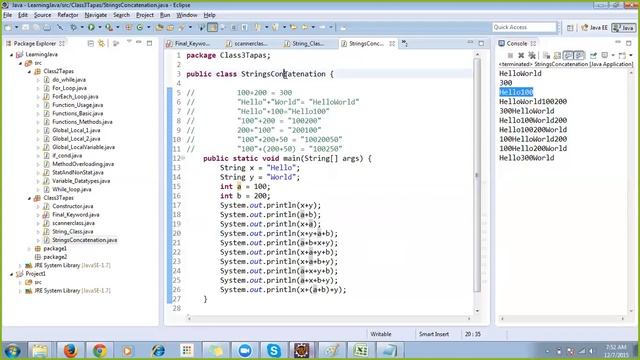The image size is (640, 360).
Task: Select Constructor.java in Package Explorer
Action: pos(73,206)
